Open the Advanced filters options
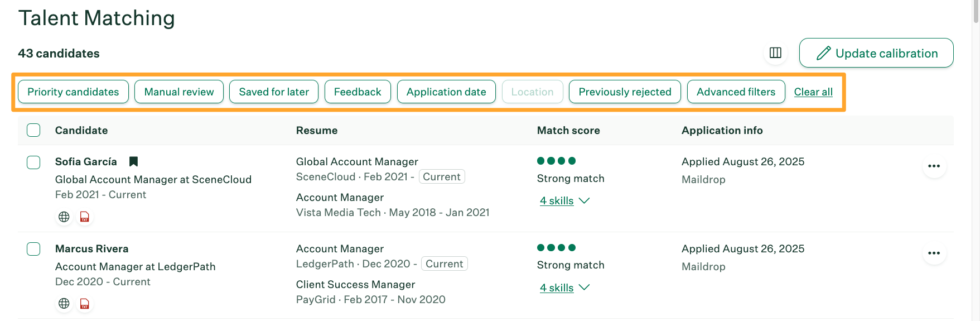The width and height of the screenshot is (980, 321). 736,92
